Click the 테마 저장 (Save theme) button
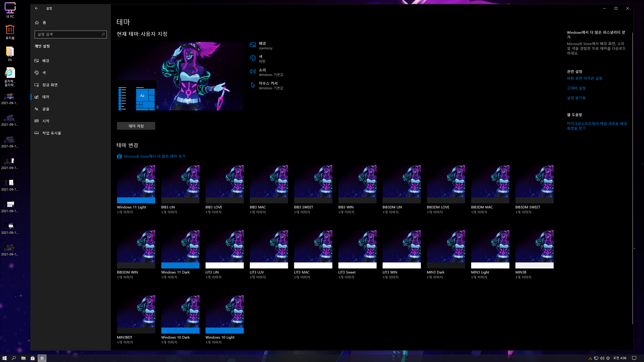The height and width of the screenshot is (362, 644). [136, 126]
